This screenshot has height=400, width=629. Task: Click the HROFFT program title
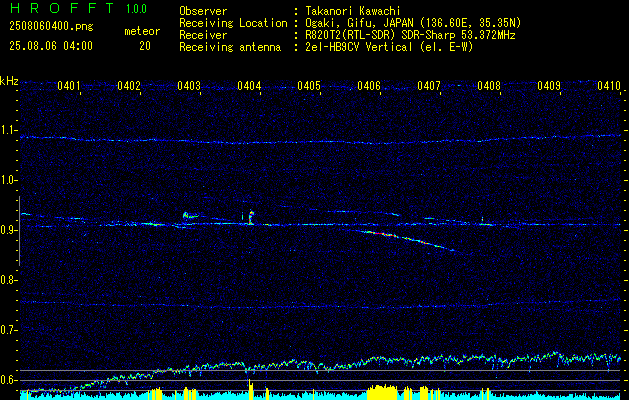(x=61, y=8)
